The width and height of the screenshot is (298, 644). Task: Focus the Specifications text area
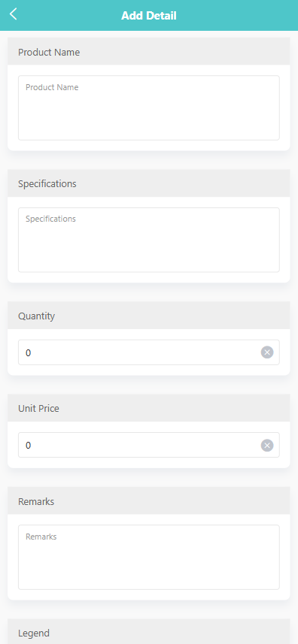[149, 240]
